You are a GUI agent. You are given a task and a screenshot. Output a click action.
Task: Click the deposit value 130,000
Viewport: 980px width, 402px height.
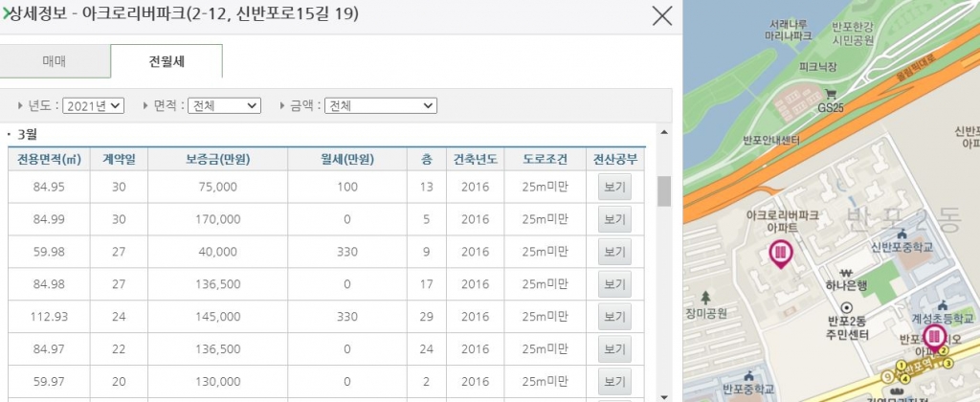pyautogui.click(x=219, y=382)
